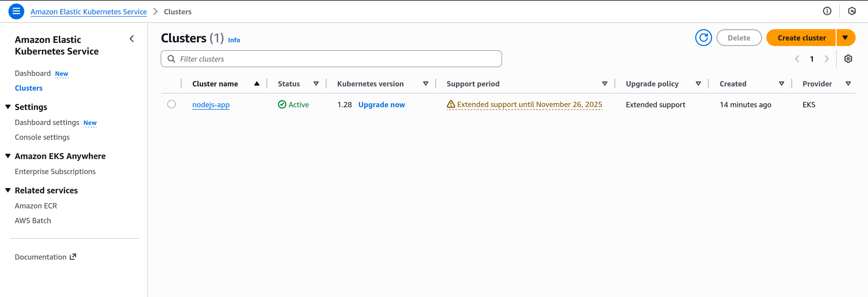Viewport: 868px width, 297px height.
Task: Collapse the left sidebar panel
Action: coord(132,38)
